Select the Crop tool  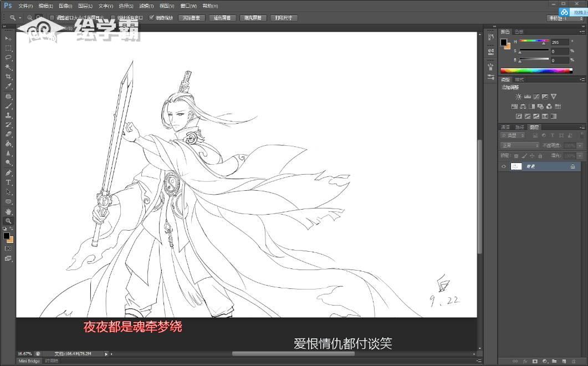click(8, 77)
